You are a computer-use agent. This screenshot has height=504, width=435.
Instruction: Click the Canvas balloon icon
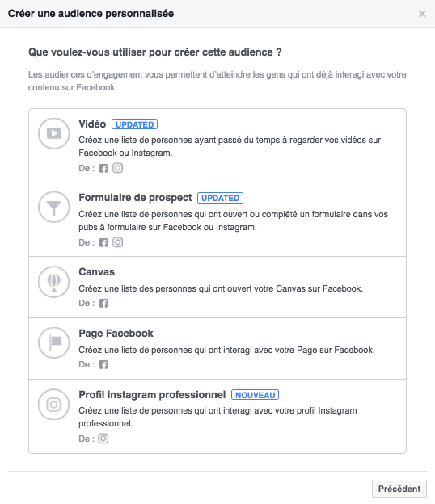(x=53, y=282)
